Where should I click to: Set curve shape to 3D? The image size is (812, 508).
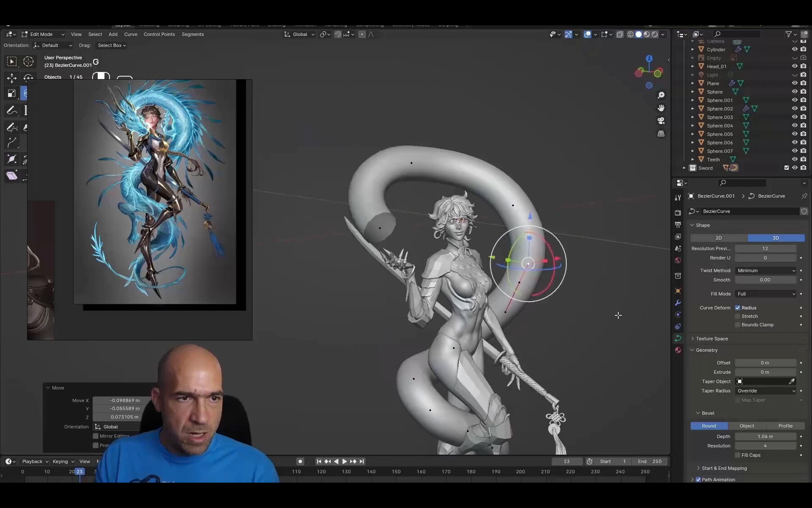click(x=776, y=238)
